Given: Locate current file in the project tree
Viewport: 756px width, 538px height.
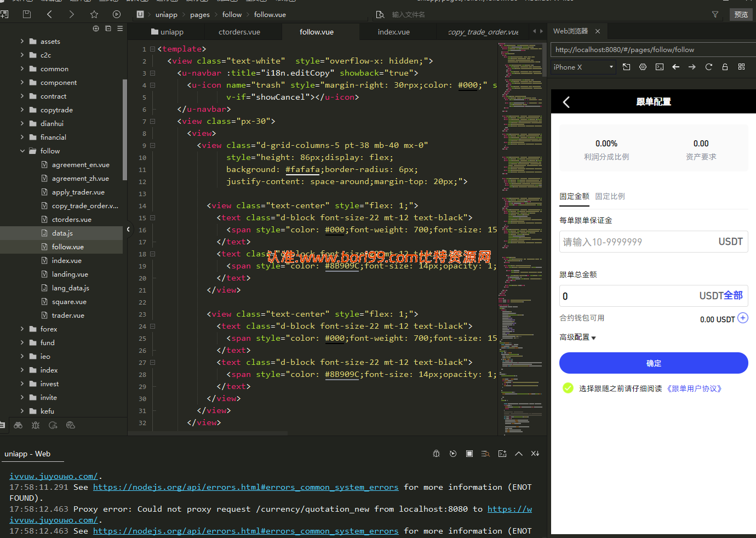Looking at the screenshot, I should (x=96, y=28).
